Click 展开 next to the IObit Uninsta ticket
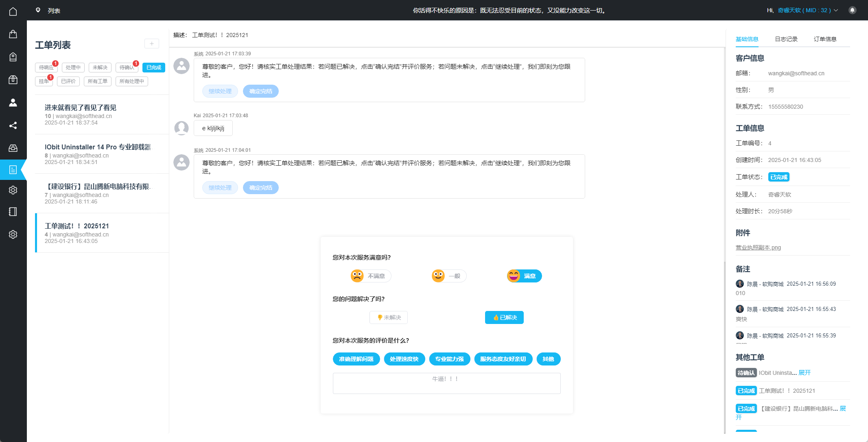The width and height of the screenshot is (868, 442). pyautogui.click(x=805, y=372)
